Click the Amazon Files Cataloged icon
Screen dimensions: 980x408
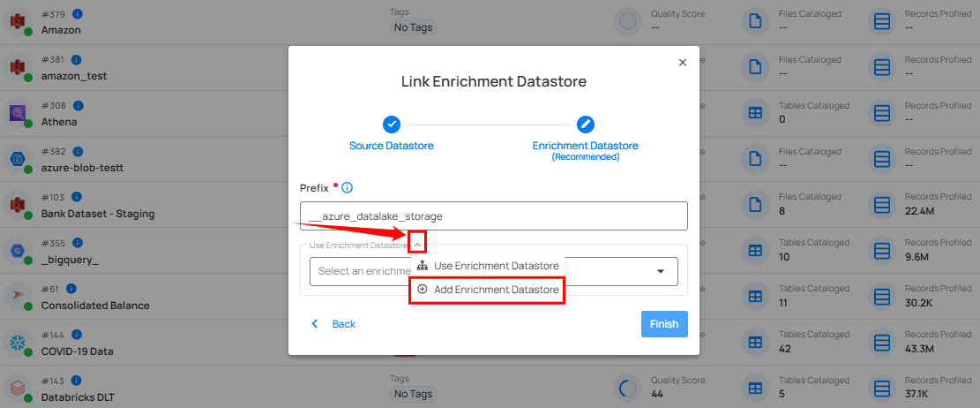pyautogui.click(x=755, y=21)
